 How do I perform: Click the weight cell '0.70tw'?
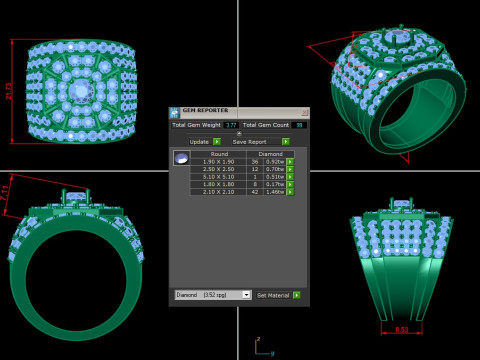coord(275,169)
